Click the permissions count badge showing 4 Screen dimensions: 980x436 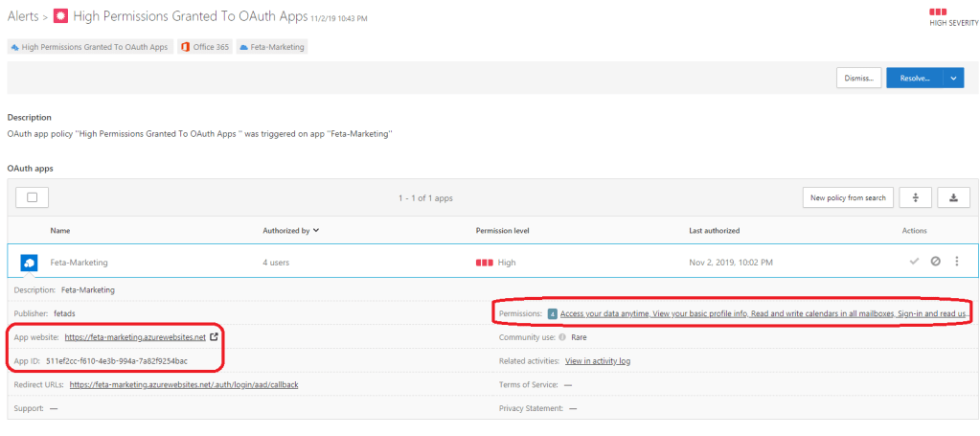[x=553, y=313]
